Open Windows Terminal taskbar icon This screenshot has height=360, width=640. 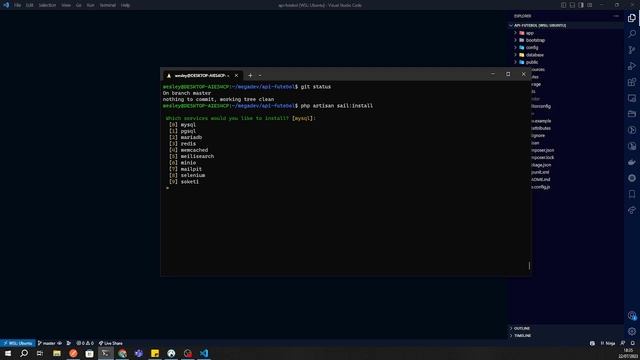click(x=106, y=353)
